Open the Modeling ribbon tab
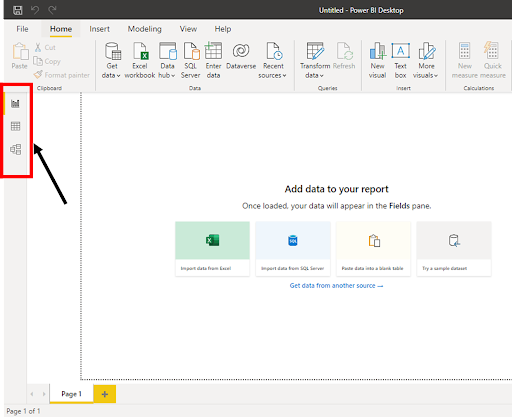Image resolution: width=512 pixels, height=417 pixels. point(145,29)
